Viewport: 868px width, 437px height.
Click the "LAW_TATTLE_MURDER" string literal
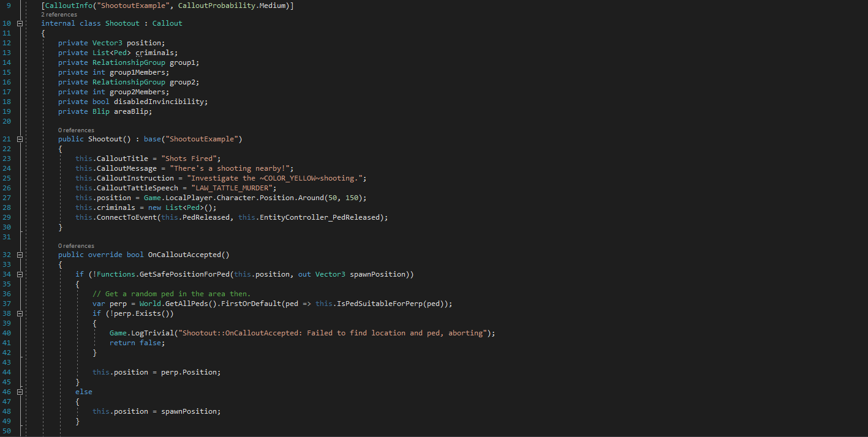(233, 188)
